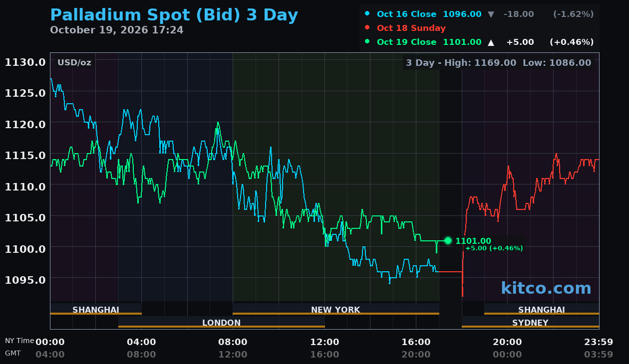The height and width of the screenshot is (364, 629).
Task: Click the NY time 16:00 tick label
Action: pyautogui.click(x=416, y=342)
